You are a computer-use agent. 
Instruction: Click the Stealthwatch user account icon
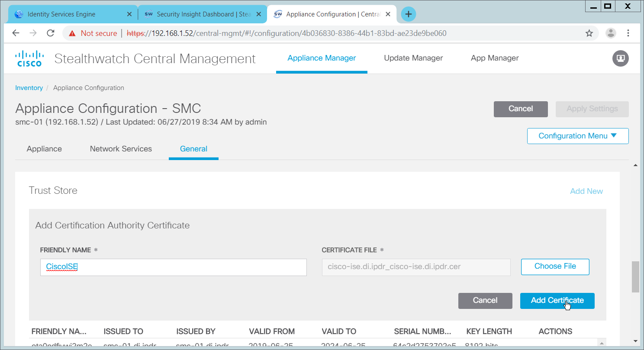pos(620,58)
